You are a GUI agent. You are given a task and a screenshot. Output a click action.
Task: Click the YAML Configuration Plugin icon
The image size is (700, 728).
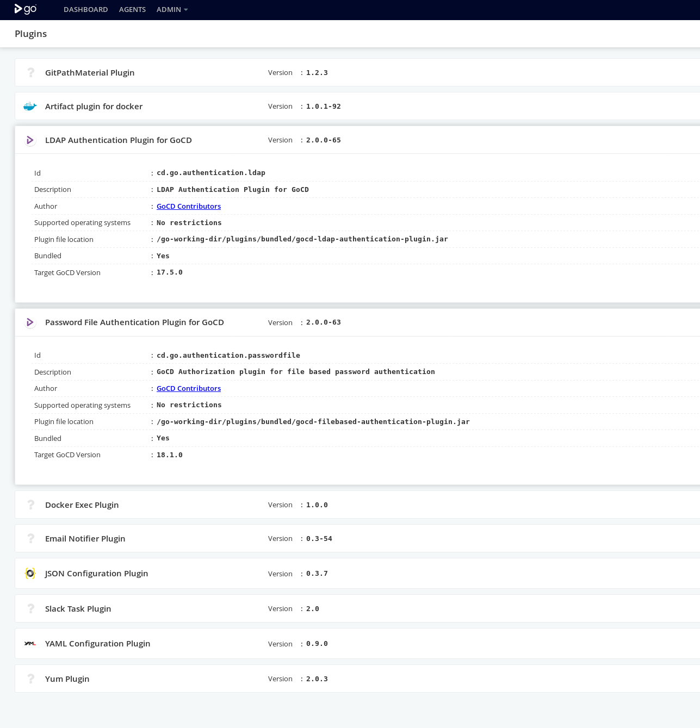30,644
